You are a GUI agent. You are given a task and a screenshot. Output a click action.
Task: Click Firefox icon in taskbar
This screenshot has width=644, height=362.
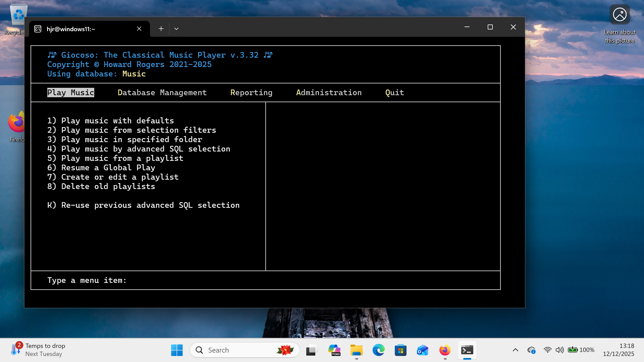(x=445, y=350)
